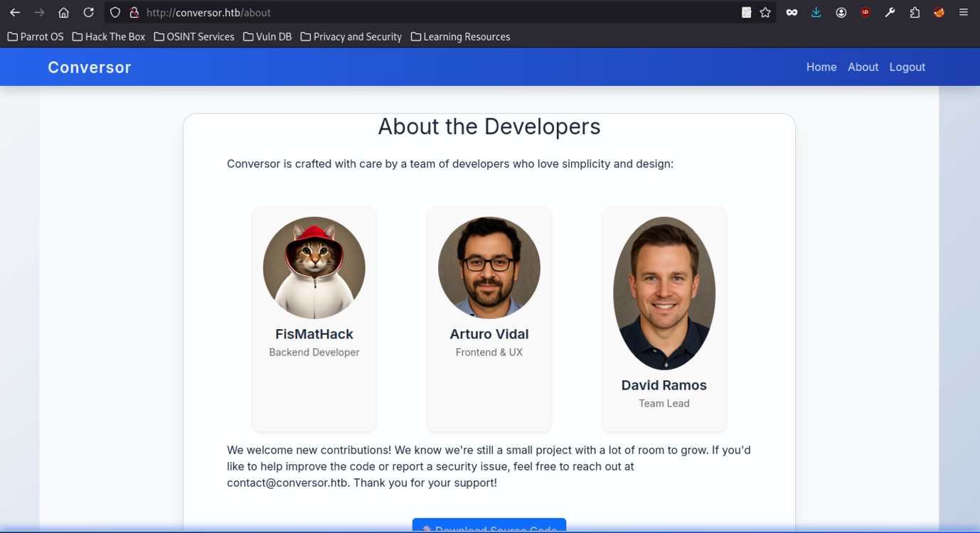Reload the conversor.htb page
This screenshot has height=533, width=980.
88,12
